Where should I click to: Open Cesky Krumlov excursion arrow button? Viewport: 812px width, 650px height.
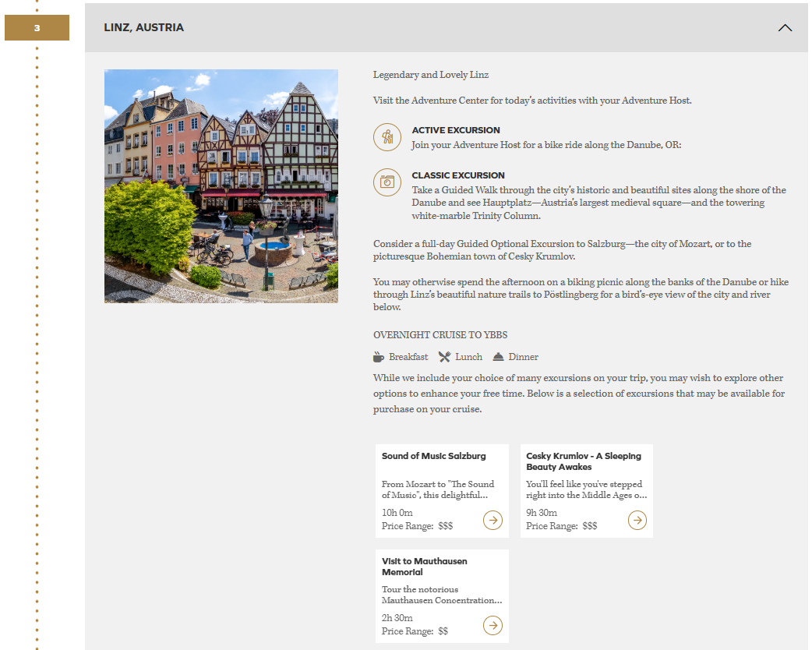point(637,520)
